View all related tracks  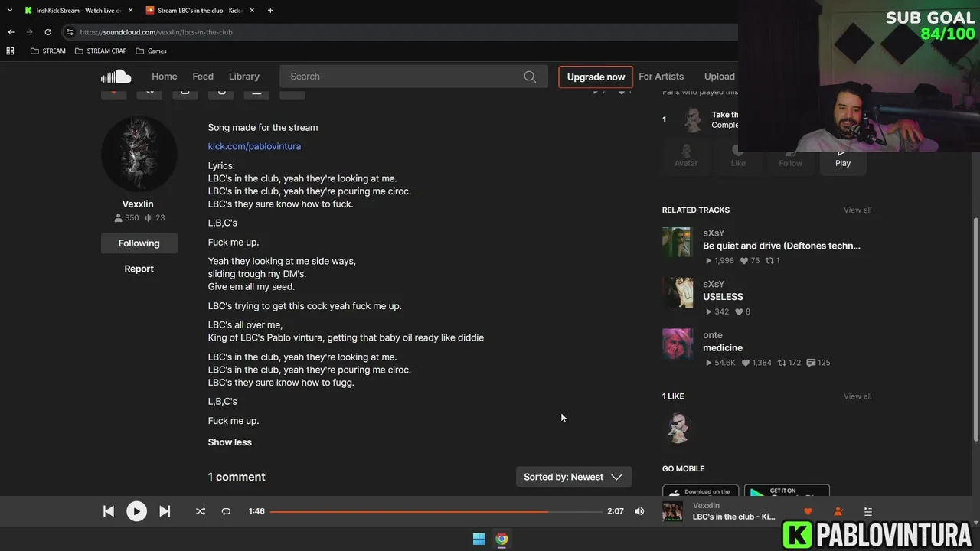pos(857,210)
